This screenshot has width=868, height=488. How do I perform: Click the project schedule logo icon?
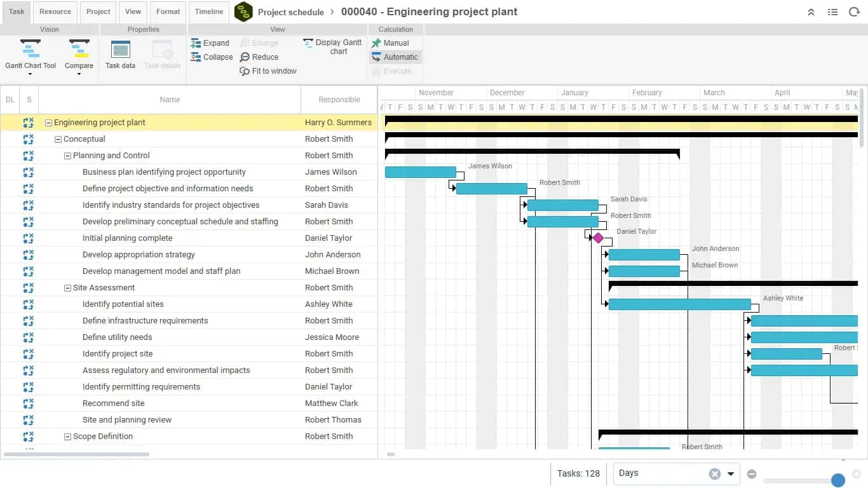[x=243, y=12]
